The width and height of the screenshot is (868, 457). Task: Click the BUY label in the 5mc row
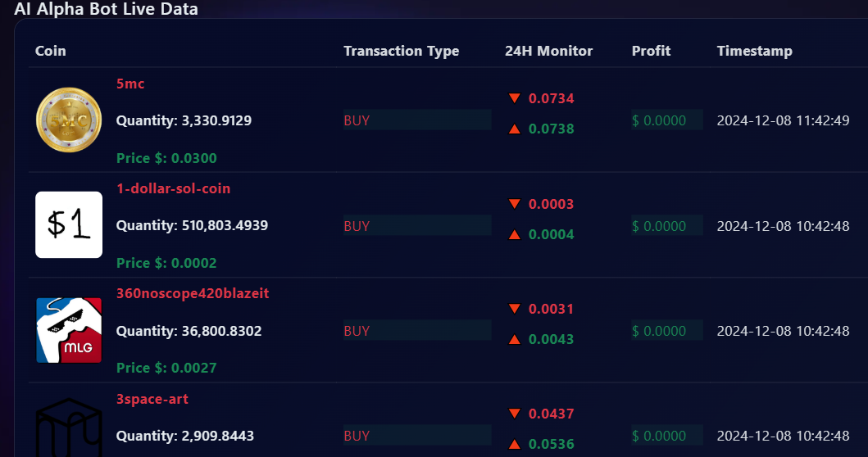(357, 120)
